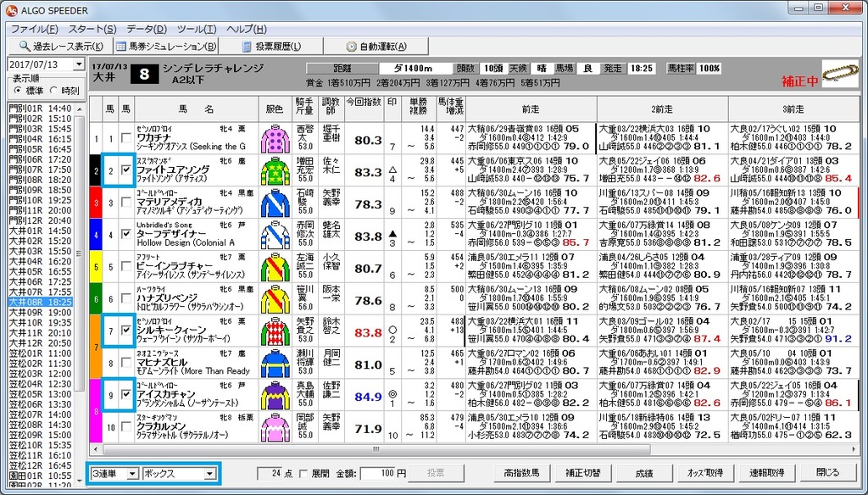868x495 pixels.
Task: Click the 単勝複勝 column header
Action: coord(419,109)
